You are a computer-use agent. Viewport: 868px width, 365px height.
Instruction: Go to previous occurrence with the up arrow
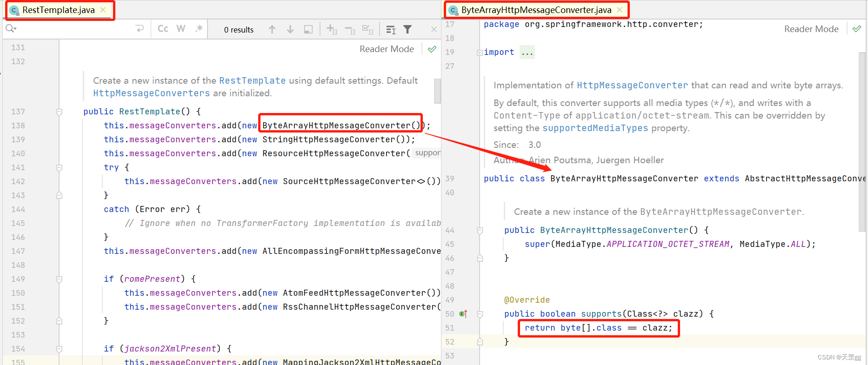click(272, 29)
